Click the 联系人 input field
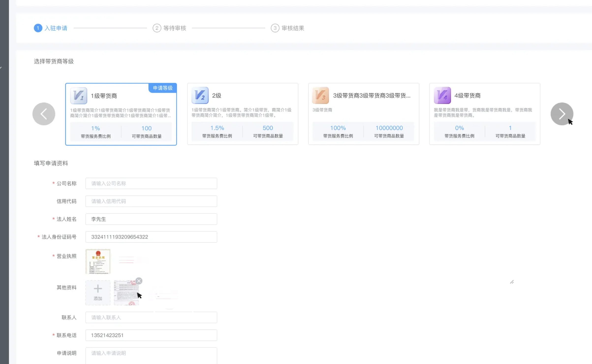 click(151, 318)
